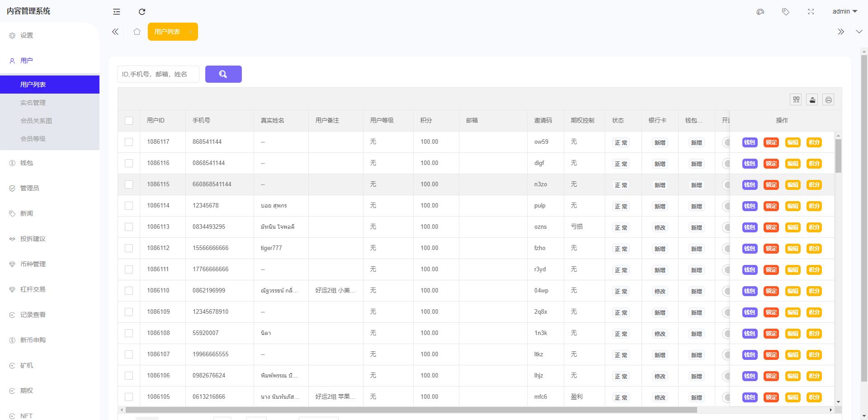The height and width of the screenshot is (420, 868).
Task: Open the column filter icon above table
Action: (796, 99)
